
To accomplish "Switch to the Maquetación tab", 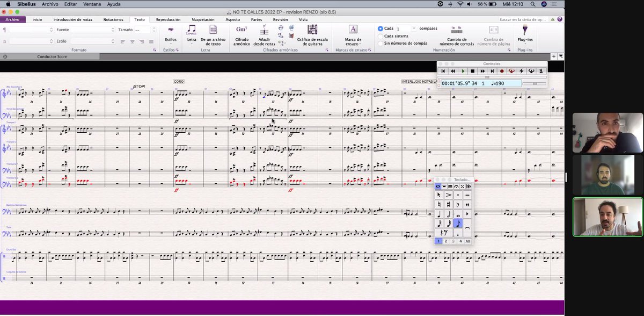I will [203, 19].
